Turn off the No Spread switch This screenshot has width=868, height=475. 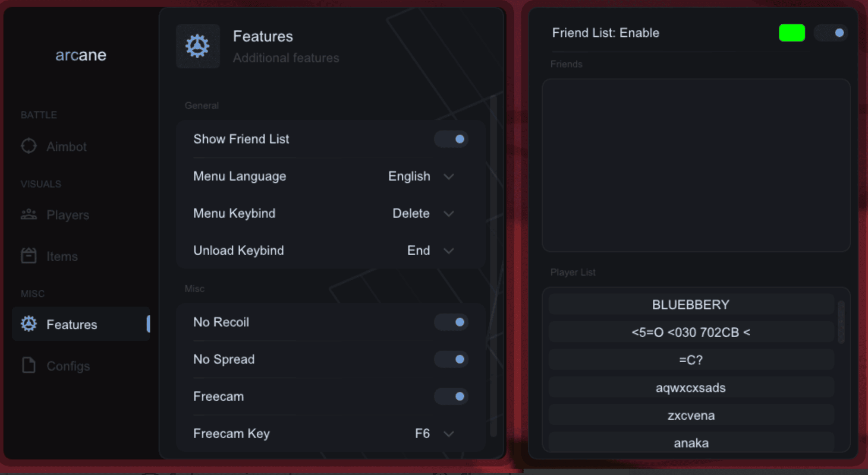[x=451, y=359]
